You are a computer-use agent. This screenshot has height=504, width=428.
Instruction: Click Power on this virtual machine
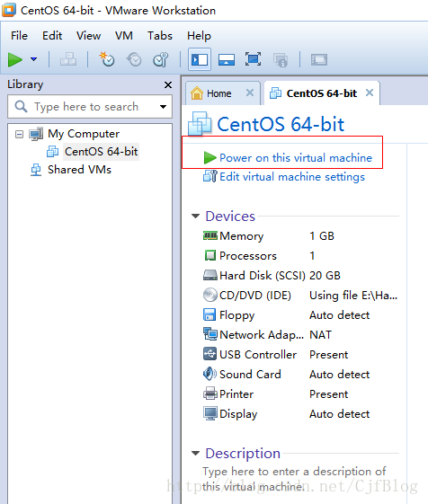[x=296, y=158]
